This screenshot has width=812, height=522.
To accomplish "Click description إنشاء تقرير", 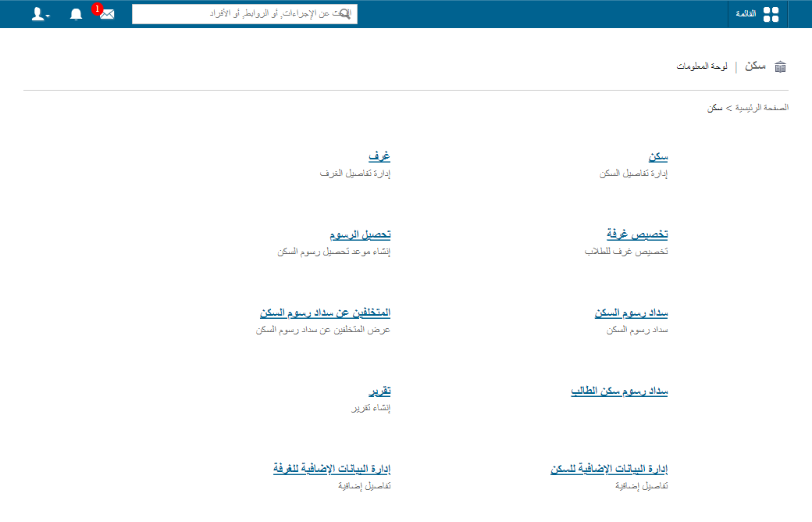I will pos(372,408).
